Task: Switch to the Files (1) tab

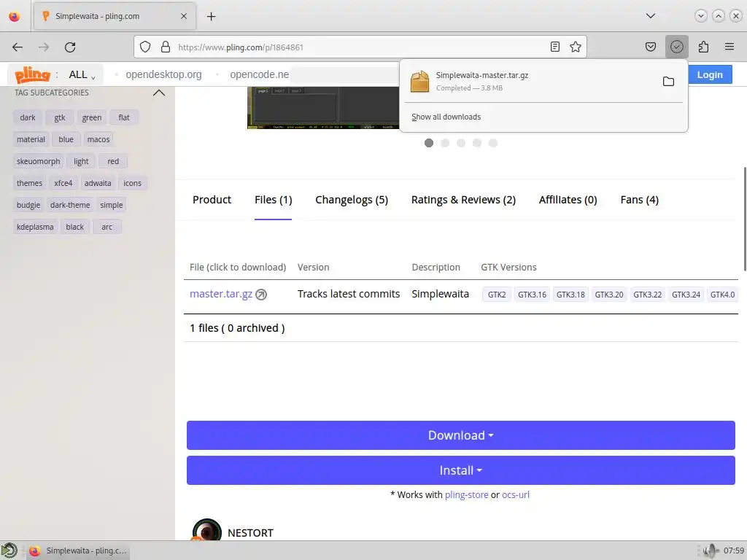Action: [x=273, y=200]
